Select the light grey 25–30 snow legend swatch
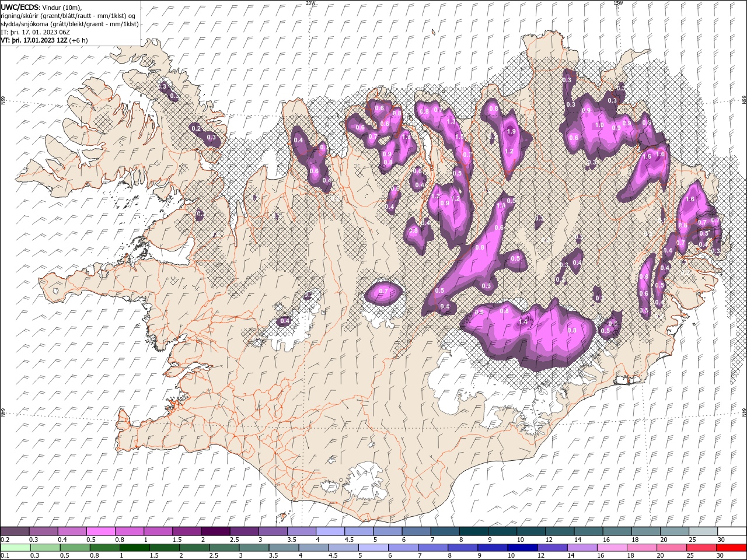 point(703,531)
